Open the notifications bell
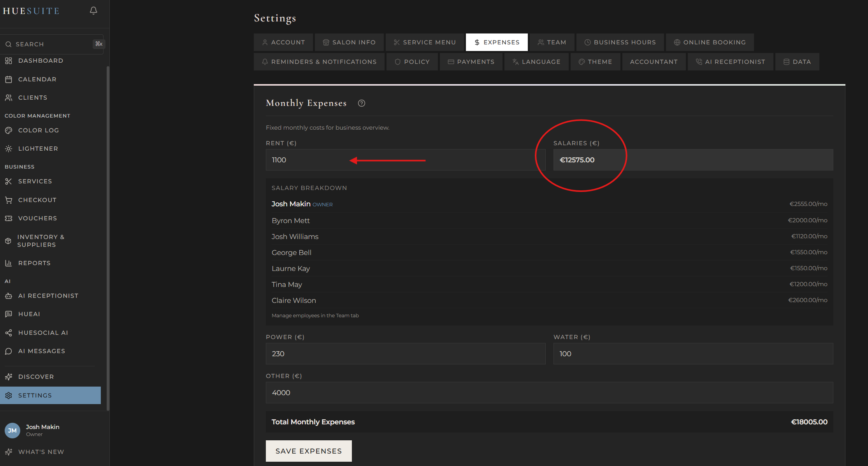Screen dimensions: 868x466 click(x=93, y=11)
